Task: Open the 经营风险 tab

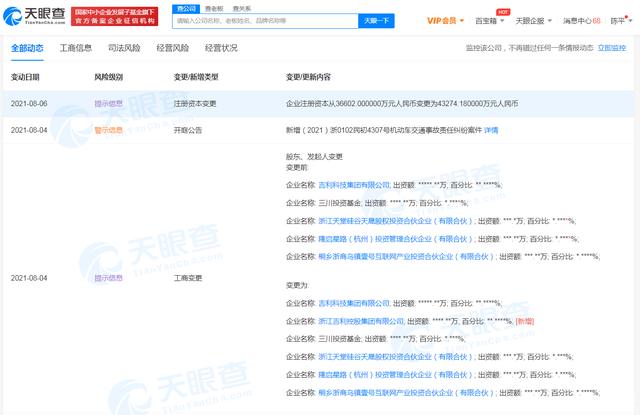Action: point(173,47)
